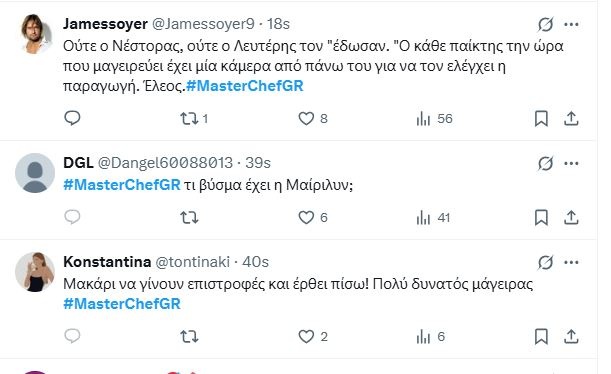
Task: View analytics showing 41 views
Action: 433,217
